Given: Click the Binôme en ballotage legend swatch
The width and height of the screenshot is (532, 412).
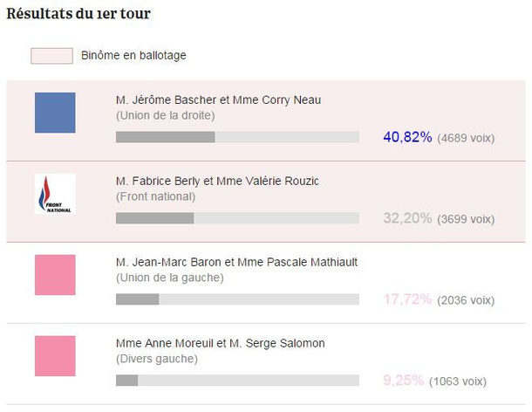Looking at the screenshot, I should [51, 56].
